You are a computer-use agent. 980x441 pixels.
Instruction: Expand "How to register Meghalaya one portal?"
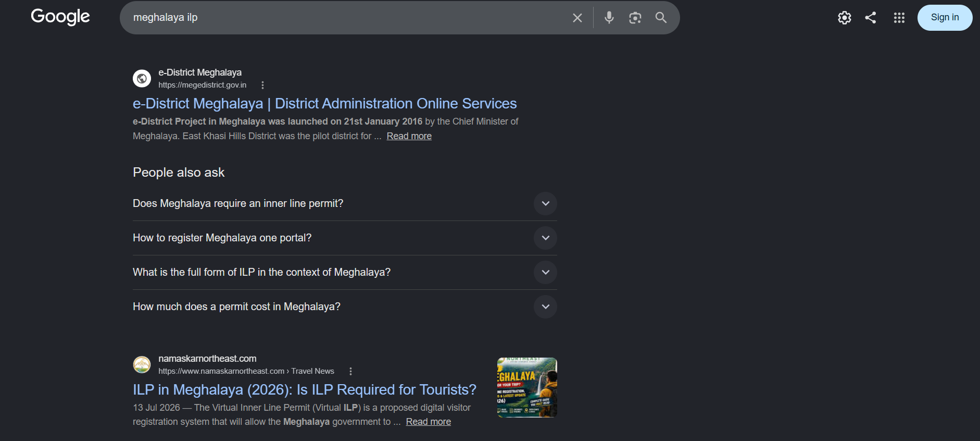click(x=345, y=238)
